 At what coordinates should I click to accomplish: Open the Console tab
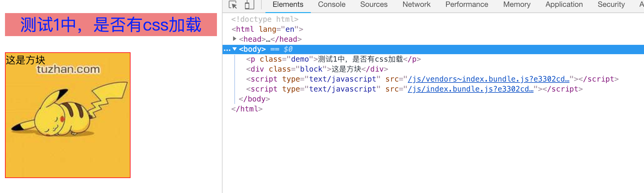[332, 5]
